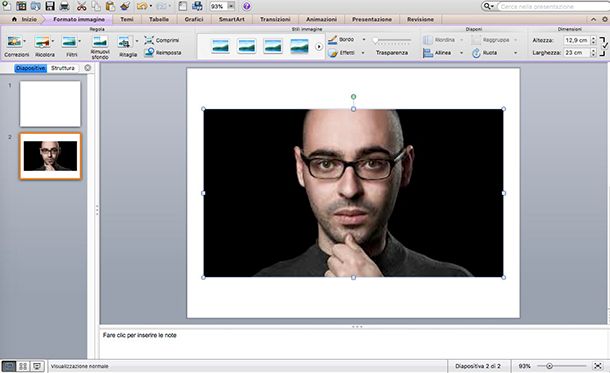This screenshot has width=610, height=373.
Task: Open the SmartArt tab
Action: click(231, 19)
